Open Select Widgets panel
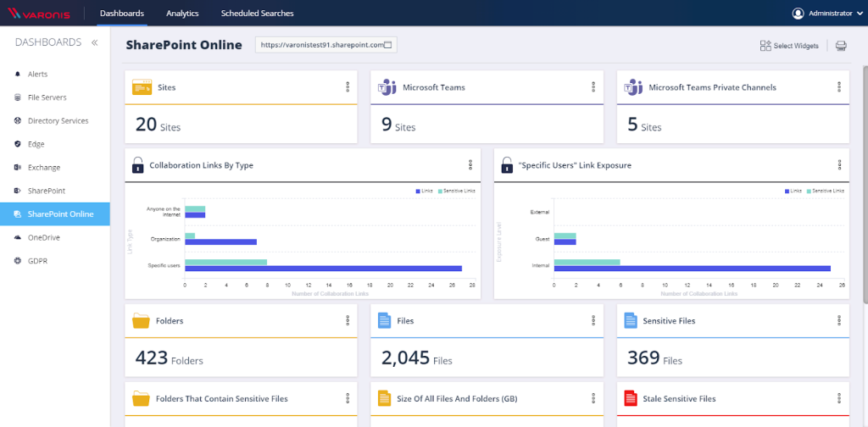Viewport: 868px width, 427px height. coord(789,46)
